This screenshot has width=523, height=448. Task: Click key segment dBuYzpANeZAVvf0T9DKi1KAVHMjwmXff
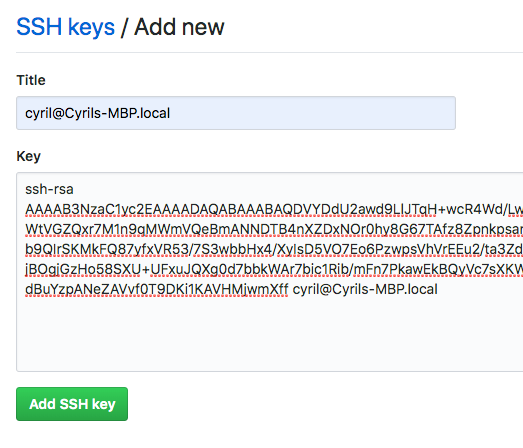coord(157,290)
